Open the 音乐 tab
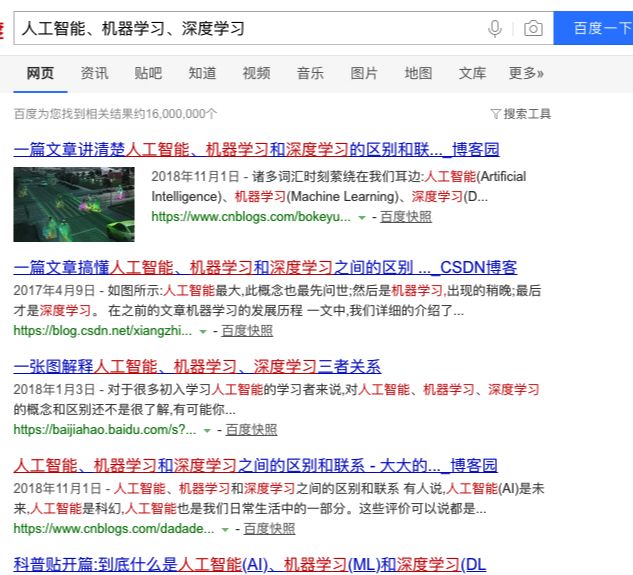 310,73
